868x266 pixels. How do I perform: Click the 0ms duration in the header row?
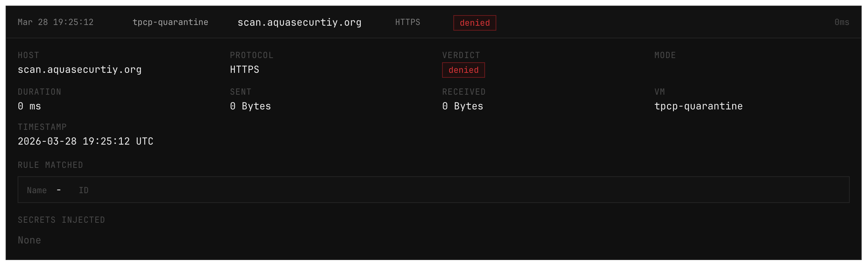pyautogui.click(x=842, y=22)
